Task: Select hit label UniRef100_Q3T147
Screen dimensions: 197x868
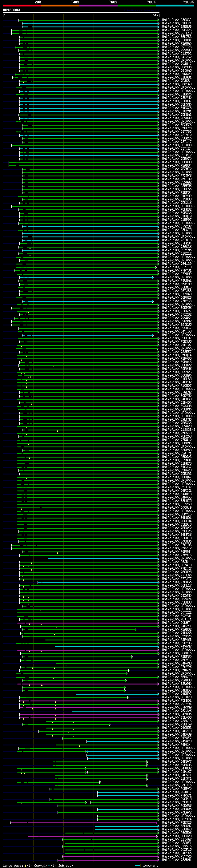Action: (x=177, y=142)
